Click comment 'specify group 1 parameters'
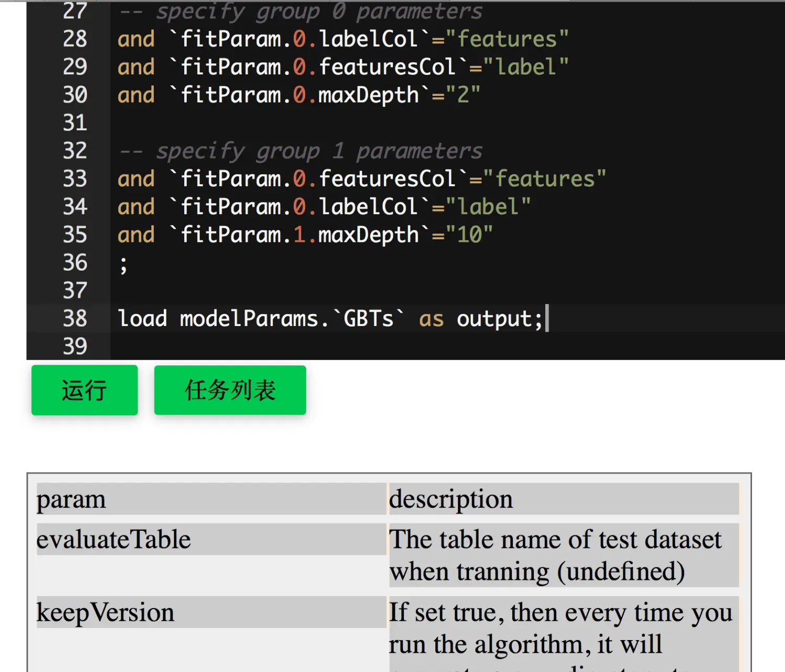 pyautogui.click(x=301, y=151)
